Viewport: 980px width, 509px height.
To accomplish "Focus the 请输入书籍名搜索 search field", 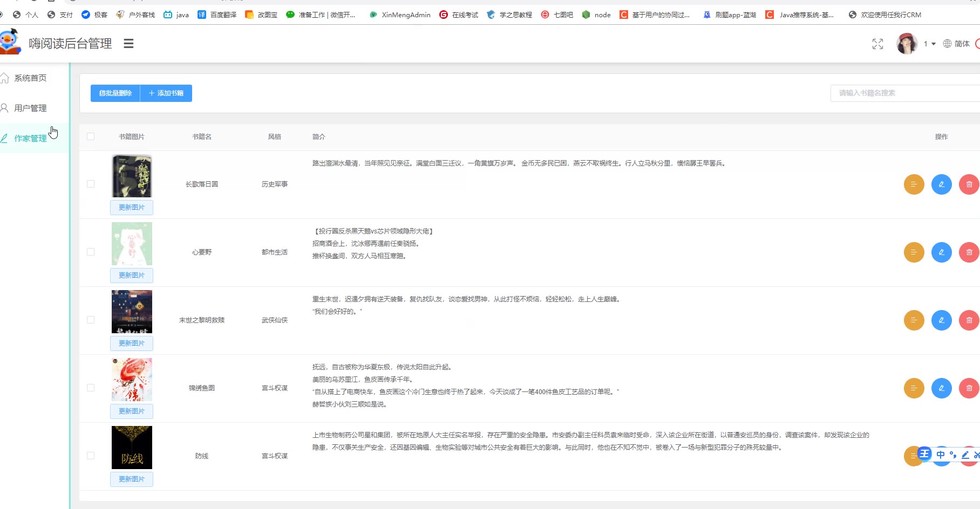I will (905, 93).
